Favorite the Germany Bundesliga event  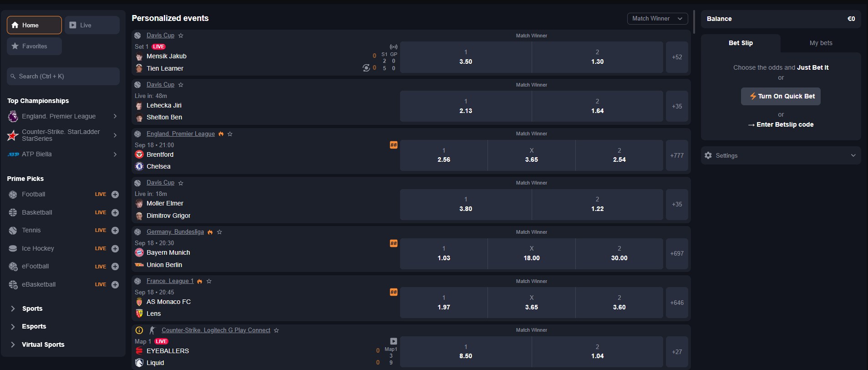coord(219,232)
